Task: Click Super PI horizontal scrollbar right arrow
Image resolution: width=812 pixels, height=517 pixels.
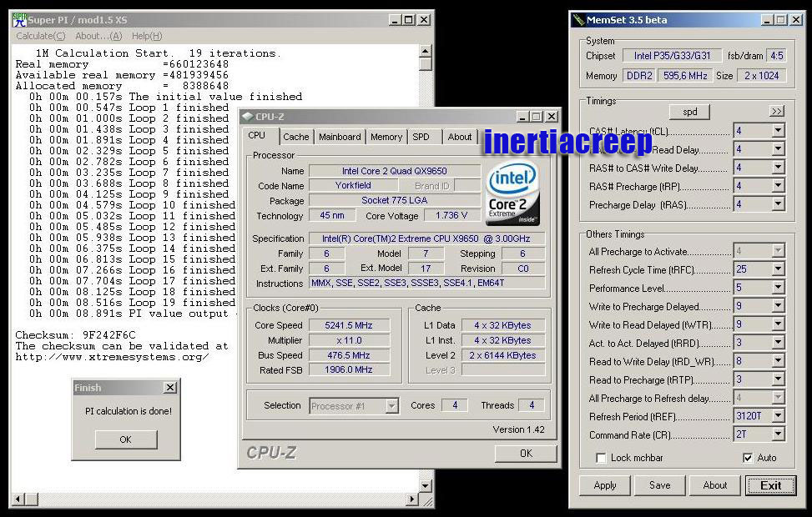Action: (x=412, y=499)
